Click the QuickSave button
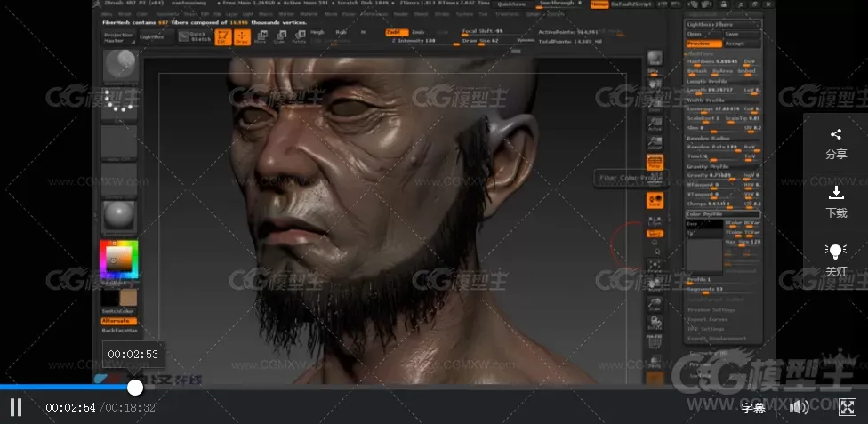The width and height of the screenshot is (868, 424). coord(512,4)
